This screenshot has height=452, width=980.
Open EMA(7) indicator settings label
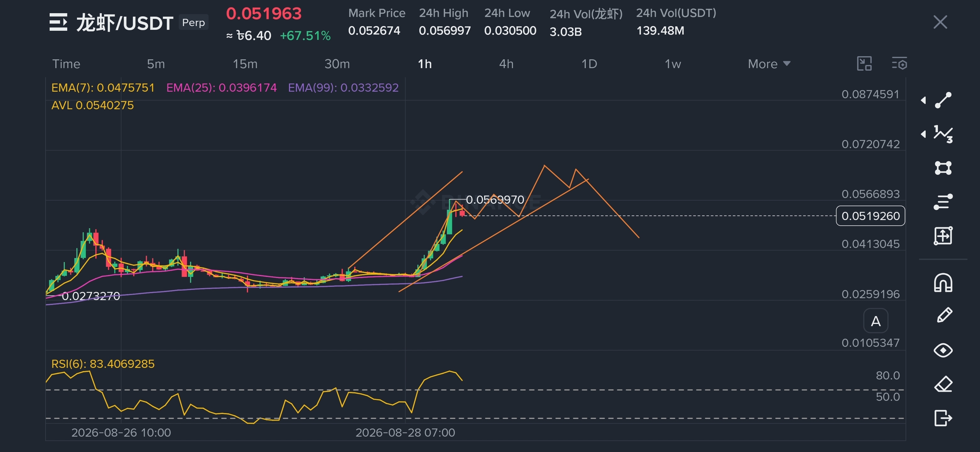(103, 88)
